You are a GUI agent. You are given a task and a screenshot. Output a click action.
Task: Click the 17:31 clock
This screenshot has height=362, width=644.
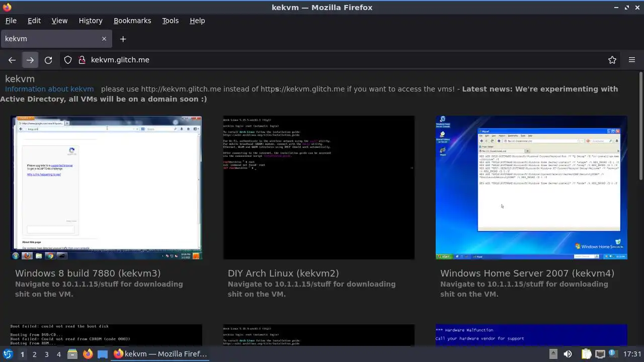632,354
